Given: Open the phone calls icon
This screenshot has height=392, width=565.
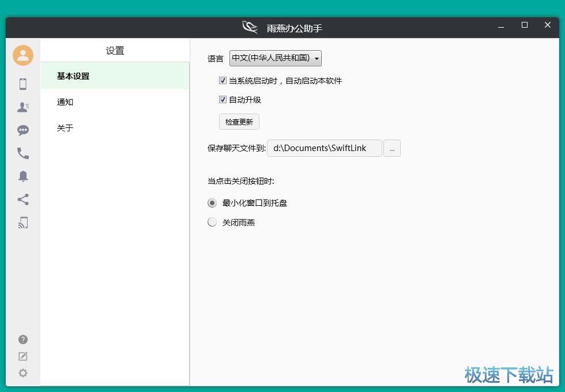Looking at the screenshot, I should pos(23,153).
